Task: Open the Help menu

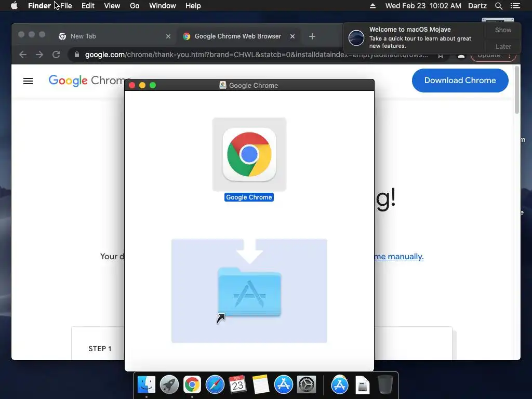Action: [193, 6]
